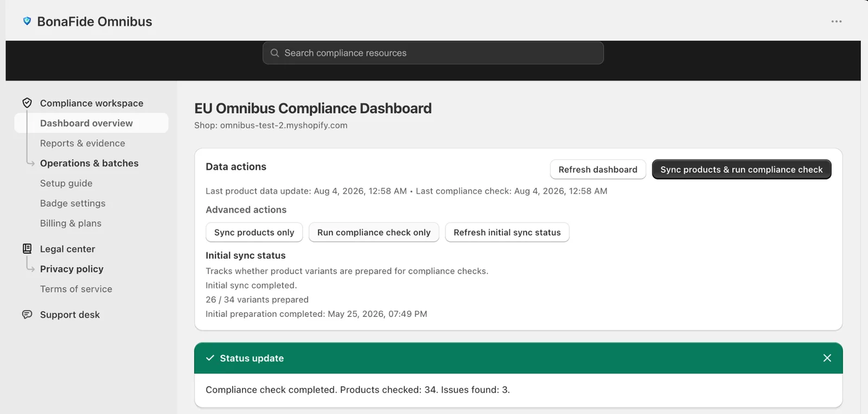
Task: Click the Advanced actions heading
Action: click(246, 209)
